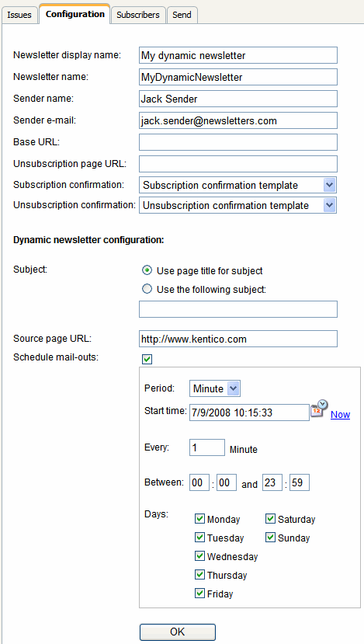Click the 'Source page URL:' label

[x=52, y=339]
